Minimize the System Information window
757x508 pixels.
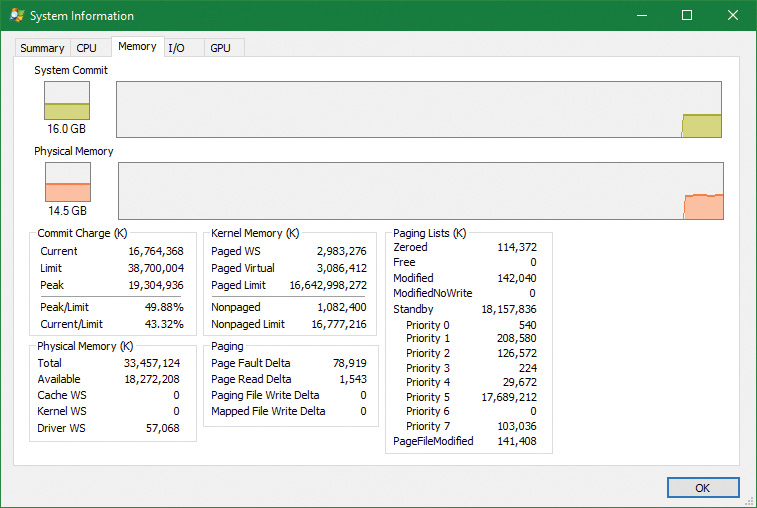pyautogui.click(x=641, y=16)
